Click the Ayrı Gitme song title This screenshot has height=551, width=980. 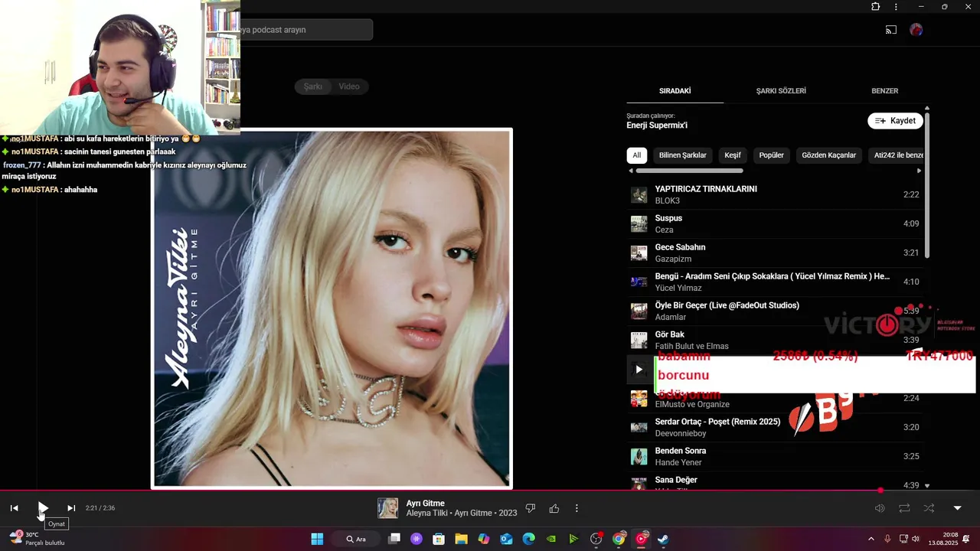(x=426, y=504)
